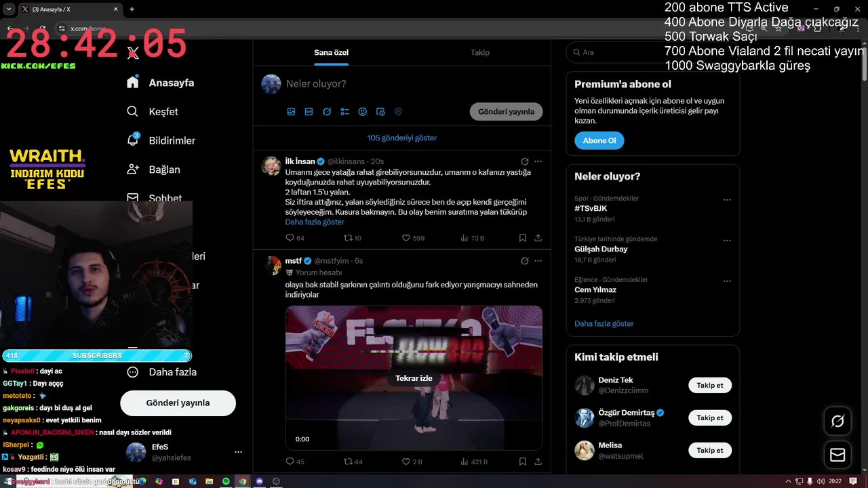Open more options on mstf post
Viewport: 868px width, 488px height.
538,260
